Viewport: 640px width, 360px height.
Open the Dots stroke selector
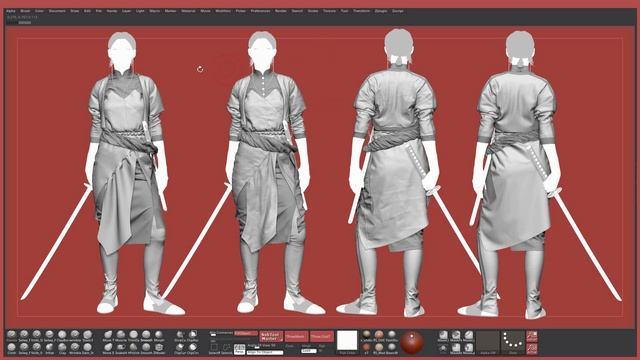click(513, 342)
